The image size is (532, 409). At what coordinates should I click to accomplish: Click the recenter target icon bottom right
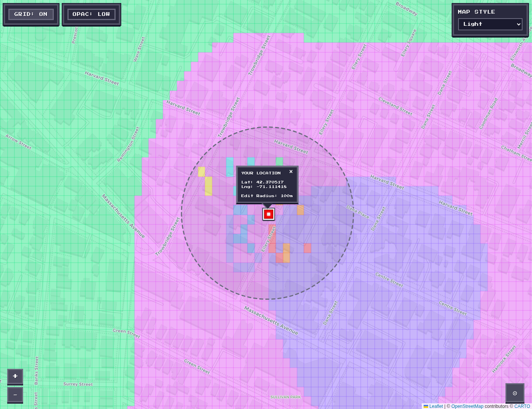(515, 393)
